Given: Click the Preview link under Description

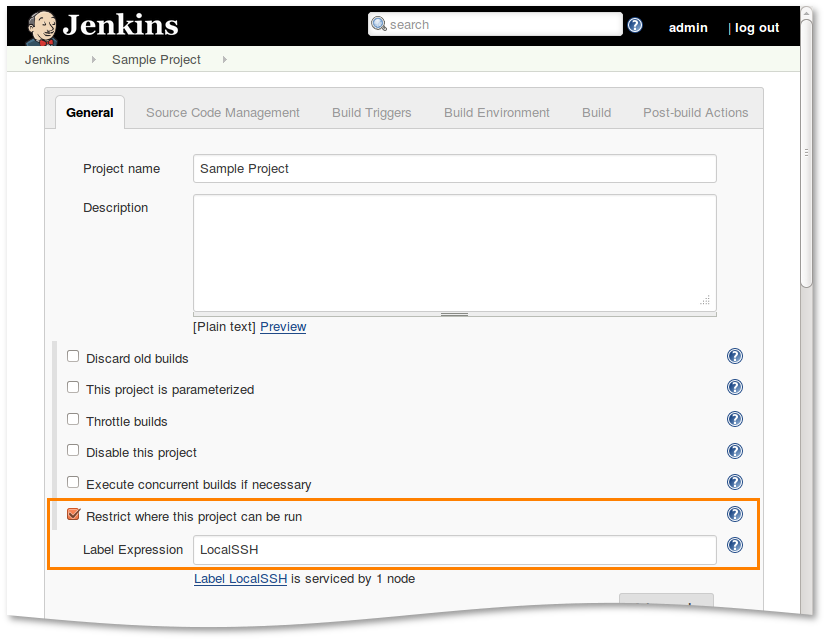Looking at the screenshot, I should (283, 327).
